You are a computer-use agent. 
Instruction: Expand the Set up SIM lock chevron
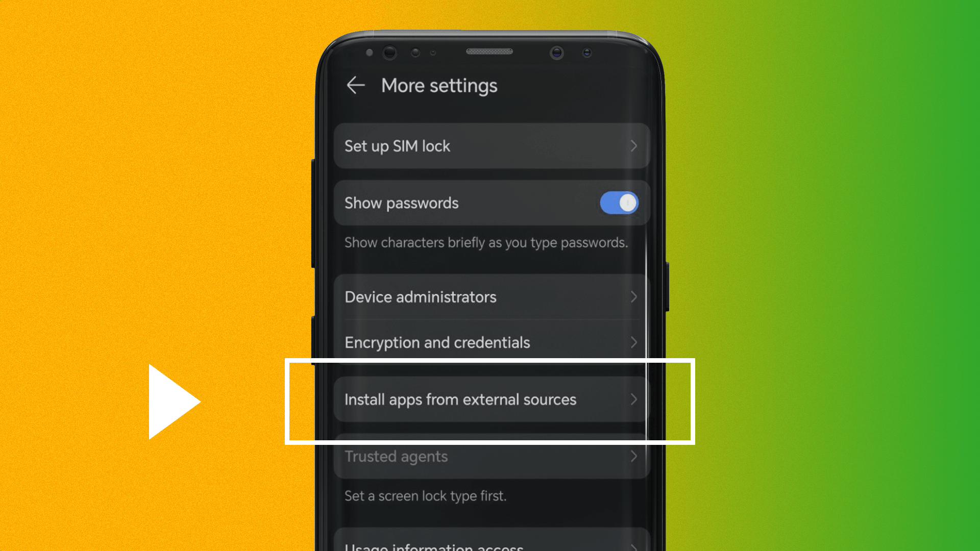coord(633,146)
